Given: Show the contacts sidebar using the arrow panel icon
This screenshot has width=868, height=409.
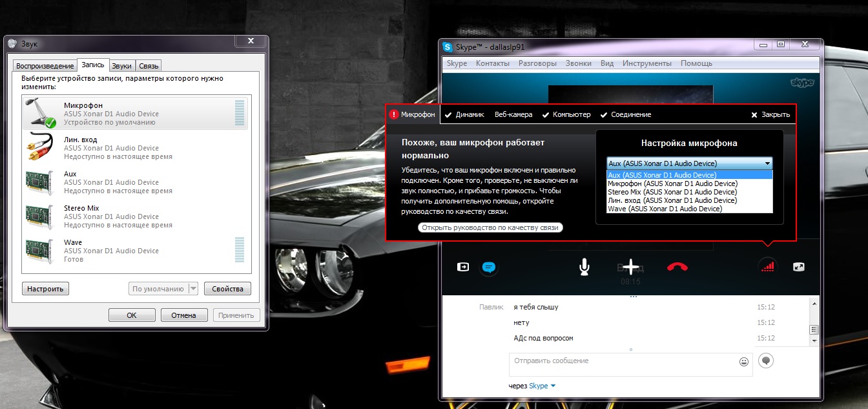Looking at the screenshot, I should (x=463, y=267).
